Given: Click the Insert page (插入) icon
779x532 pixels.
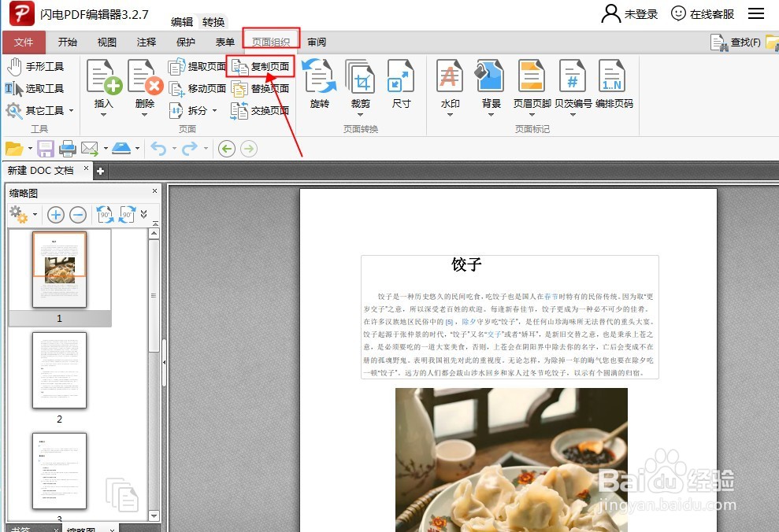Looking at the screenshot, I should [104, 76].
